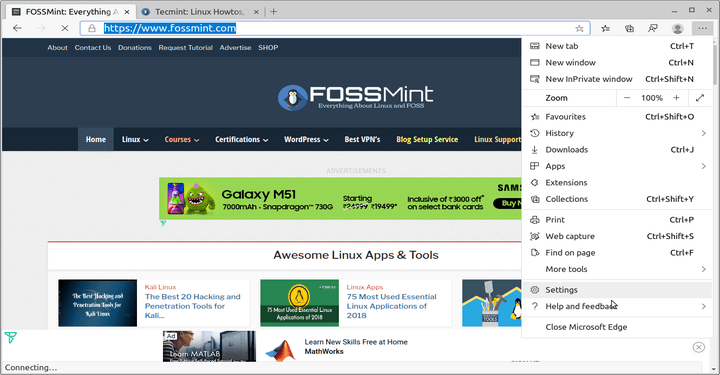
Task: Expand the Help and feedback submenu
Action: pos(617,307)
